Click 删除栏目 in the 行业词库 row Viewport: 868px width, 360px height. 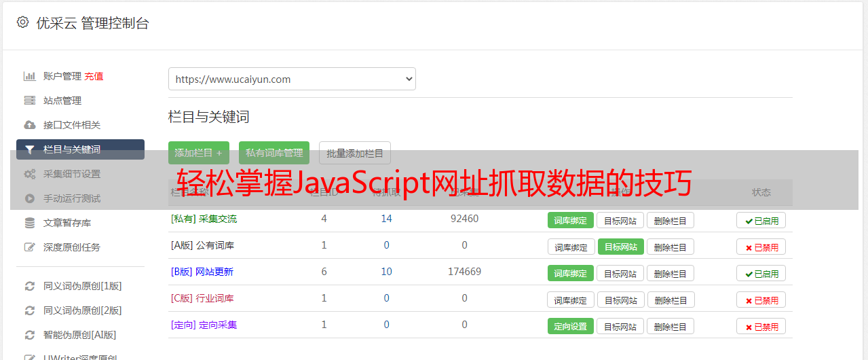(670, 300)
